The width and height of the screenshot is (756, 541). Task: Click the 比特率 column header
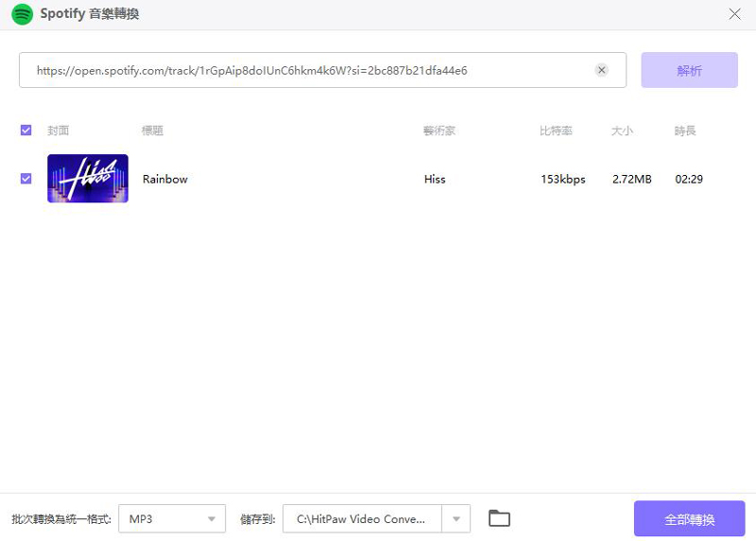[x=556, y=131]
